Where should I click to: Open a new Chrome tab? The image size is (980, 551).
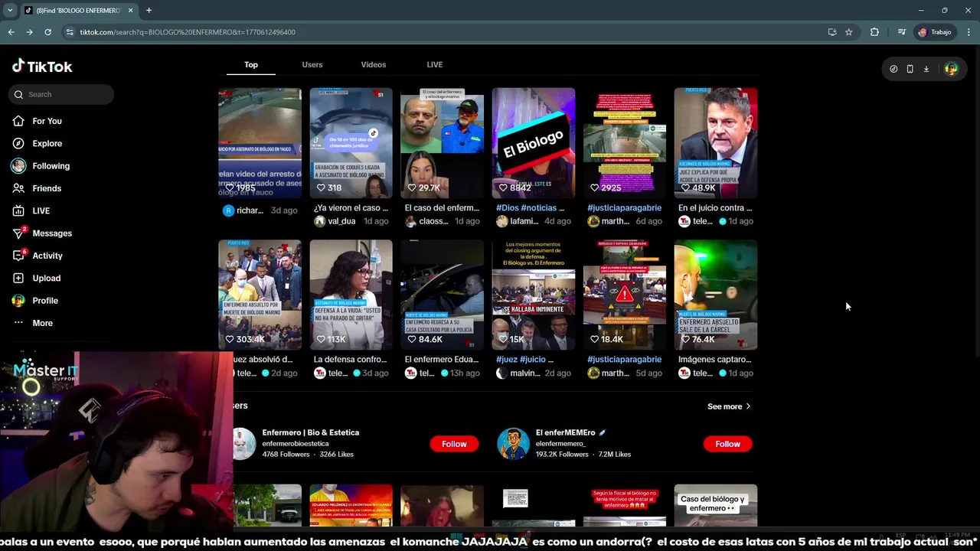pyautogui.click(x=149, y=11)
